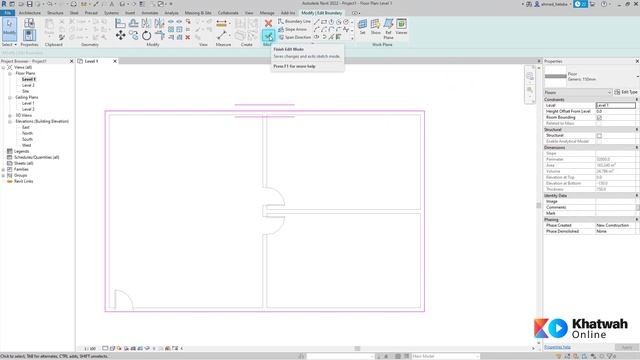Close the Level 1 view tab
The height and width of the screenshot is (360, 640).
point(115,61)
